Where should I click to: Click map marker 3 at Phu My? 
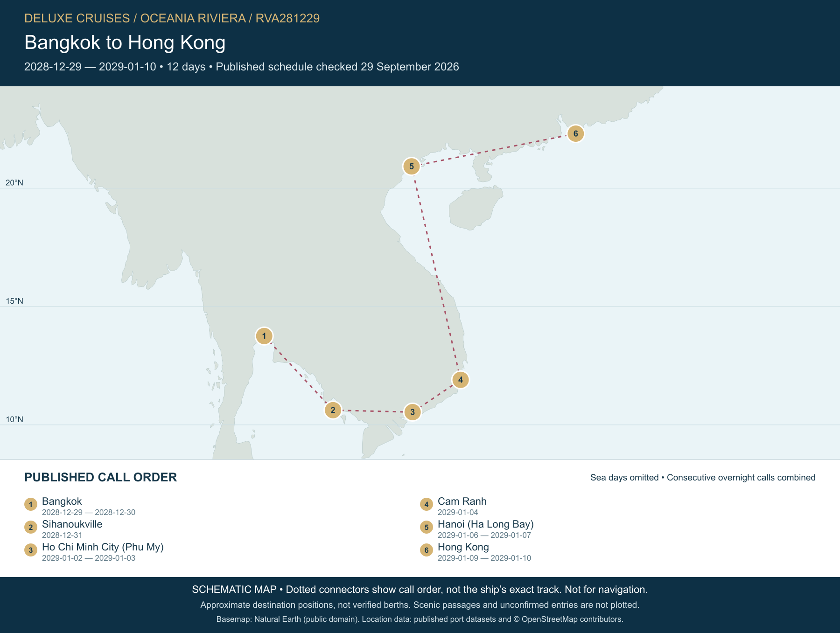point(413,412)
